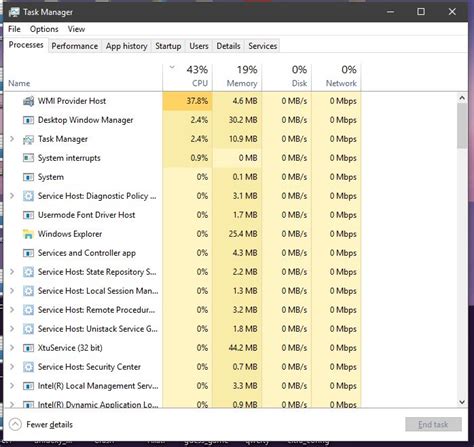
Task: Click the State Repository service host icon
Action: pyautogui.click(x=28, y=272)
